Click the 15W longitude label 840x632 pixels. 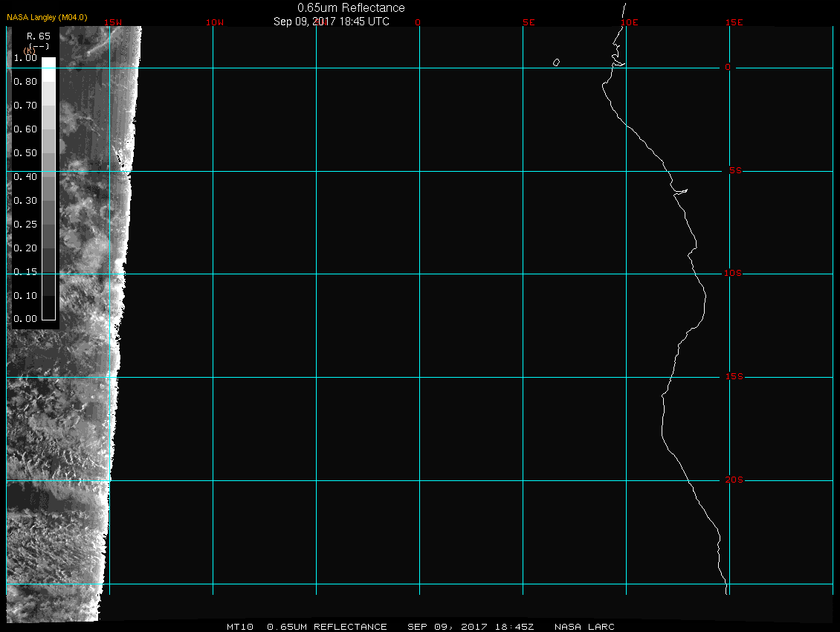[114, 22]
